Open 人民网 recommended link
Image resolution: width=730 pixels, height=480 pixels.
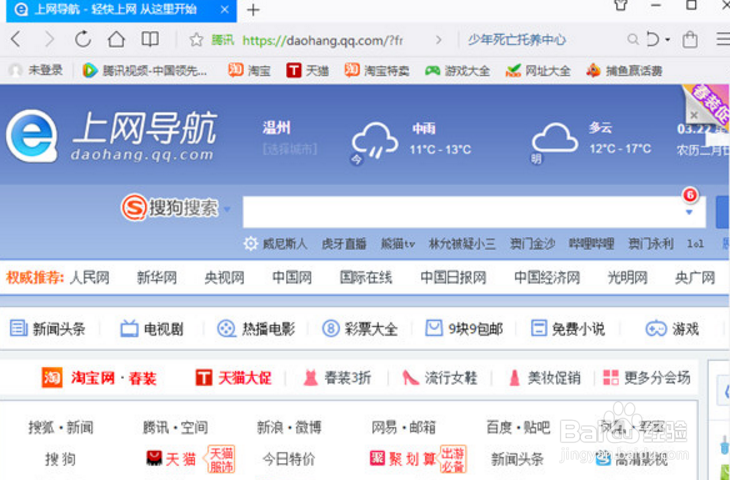pos(89,278)
